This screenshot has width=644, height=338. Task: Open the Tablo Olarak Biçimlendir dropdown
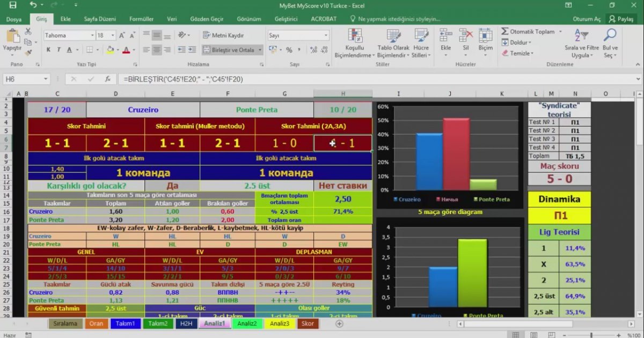393,43
